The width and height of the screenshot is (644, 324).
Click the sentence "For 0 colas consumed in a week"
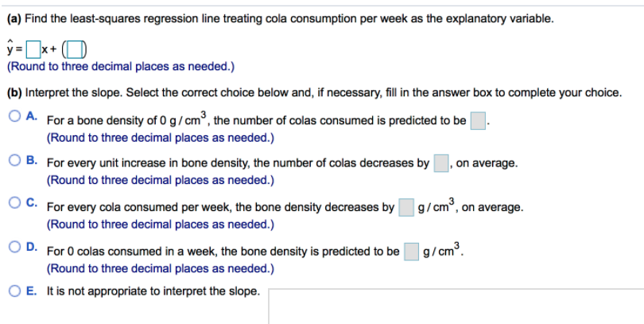click(x=223, y=252)
